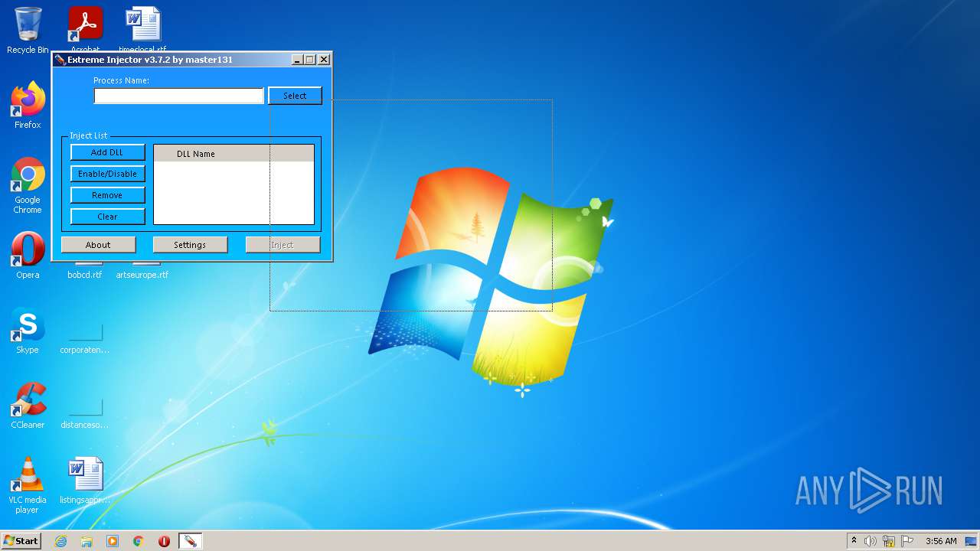Click the Enable/Disable button
The width and height of the screenshot is (980, 551).
[107, 174]
